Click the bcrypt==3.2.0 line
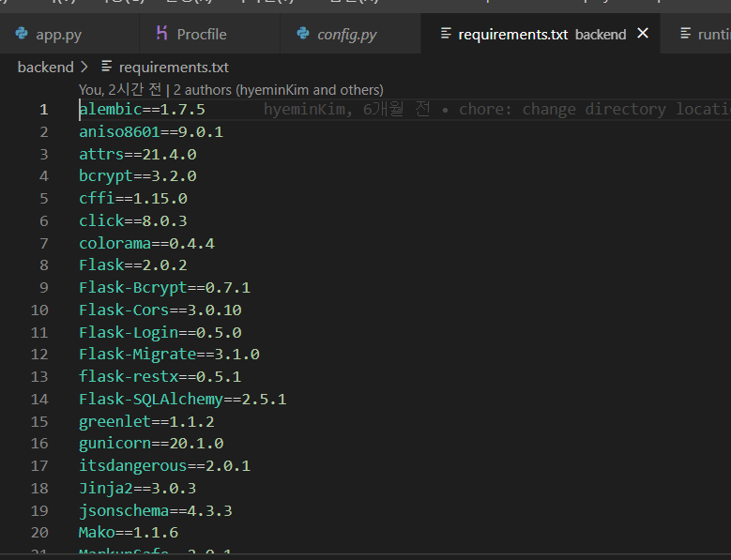Screen dimensions: 731x560 click(x=138, y=176)
